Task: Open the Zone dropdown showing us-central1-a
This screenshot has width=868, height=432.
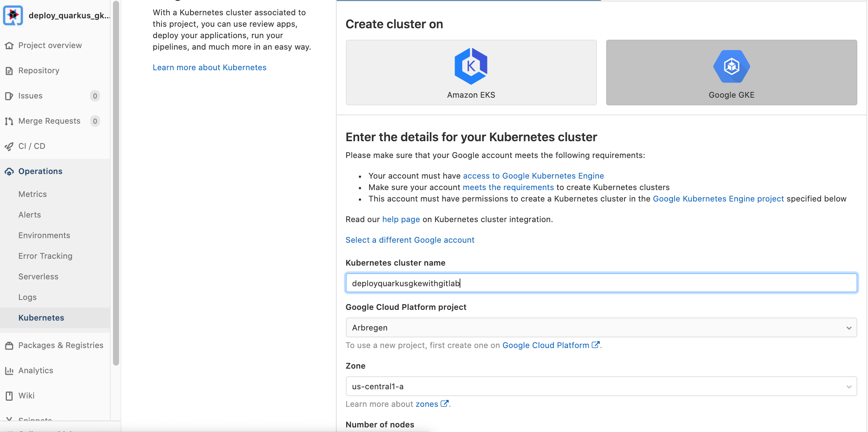Action: 601,386
